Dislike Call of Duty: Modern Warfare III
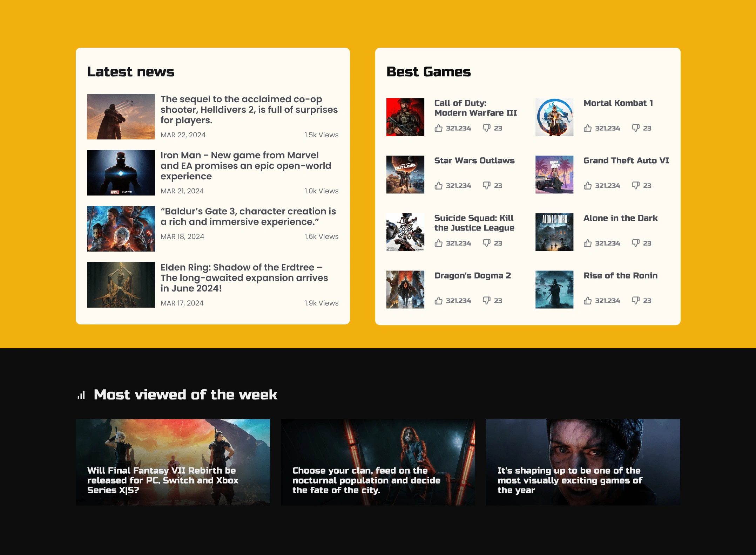 tap(486, 128)
